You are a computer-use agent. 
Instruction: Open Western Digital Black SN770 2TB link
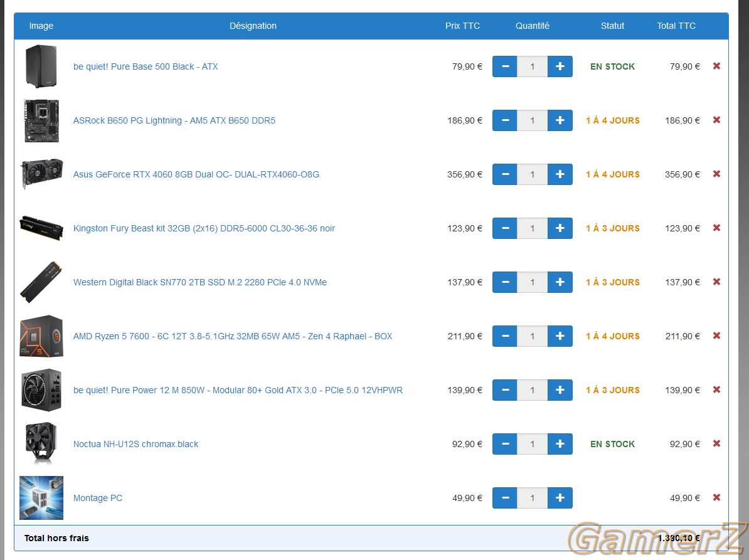tap(200, 282)
